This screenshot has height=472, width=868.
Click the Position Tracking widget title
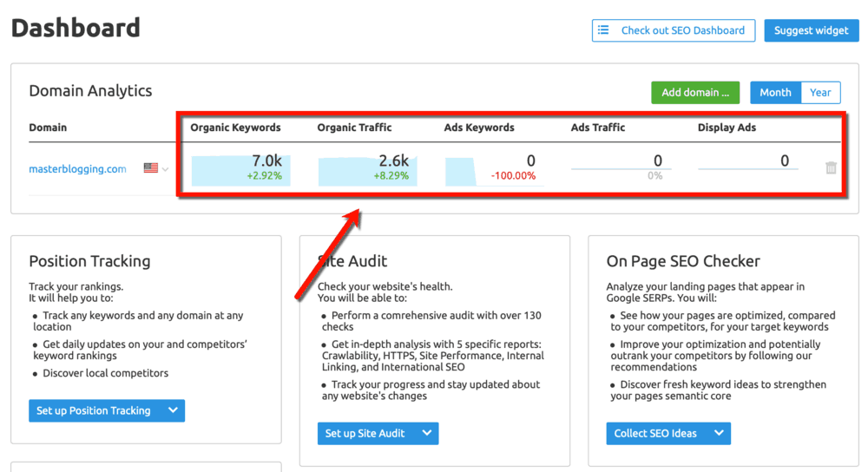(89, 261)
